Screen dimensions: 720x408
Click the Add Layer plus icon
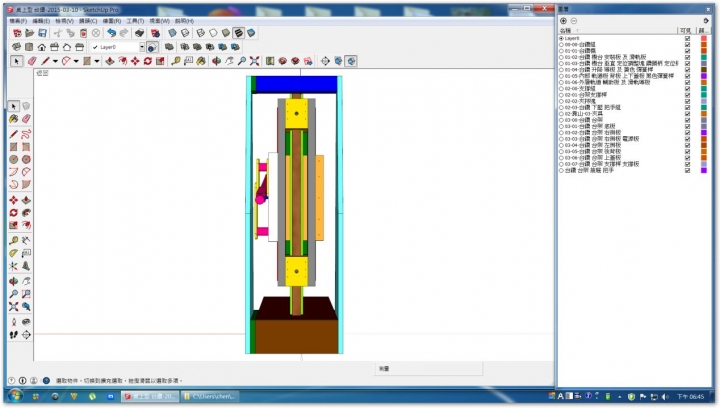(x=563, y=21)
